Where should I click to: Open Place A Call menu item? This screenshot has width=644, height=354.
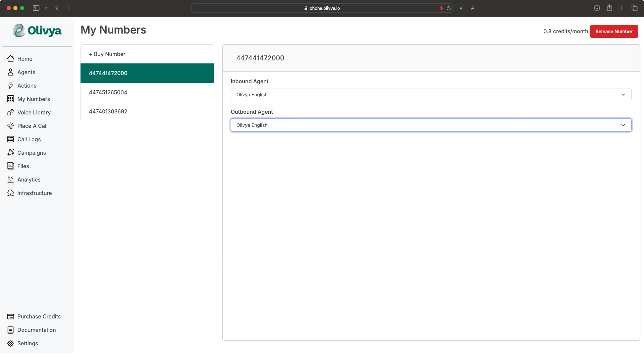tap(33, 126)
